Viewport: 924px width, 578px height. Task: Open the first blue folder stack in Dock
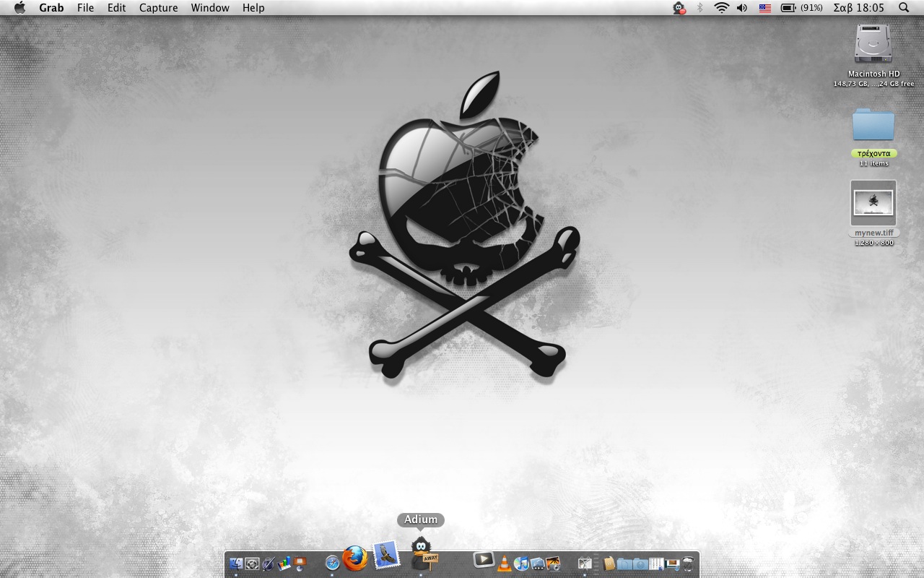tap(624, 564)
